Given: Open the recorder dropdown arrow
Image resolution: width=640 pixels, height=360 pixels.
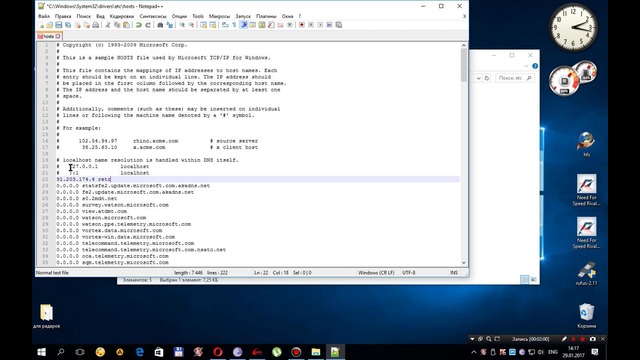Looking at the screenshot, I should point(472,339).
